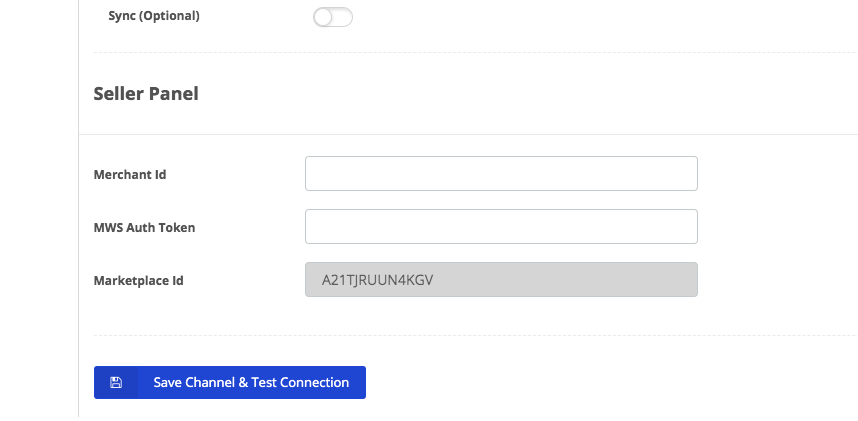This screenshot has height=421, width=858.
Task: Enable sync using the white toggle knob
Action: (x=323, y=17)
